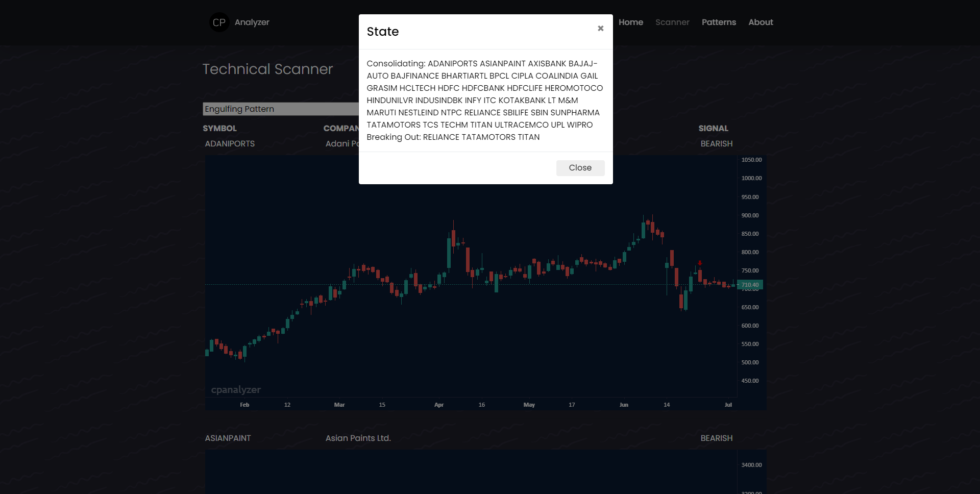Image resolution: width=980 pixels, height=494 pixels.
Task: Open the Scanner nav item
Action: (672, 22)
